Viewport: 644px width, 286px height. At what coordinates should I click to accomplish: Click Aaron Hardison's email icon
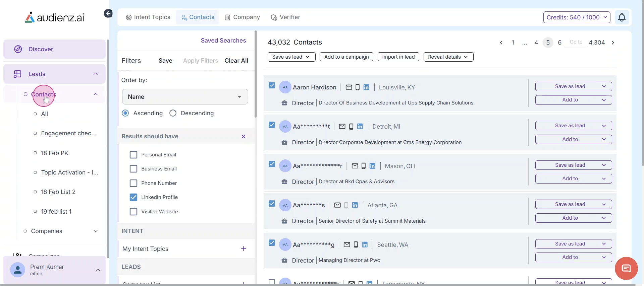[349, 87]
